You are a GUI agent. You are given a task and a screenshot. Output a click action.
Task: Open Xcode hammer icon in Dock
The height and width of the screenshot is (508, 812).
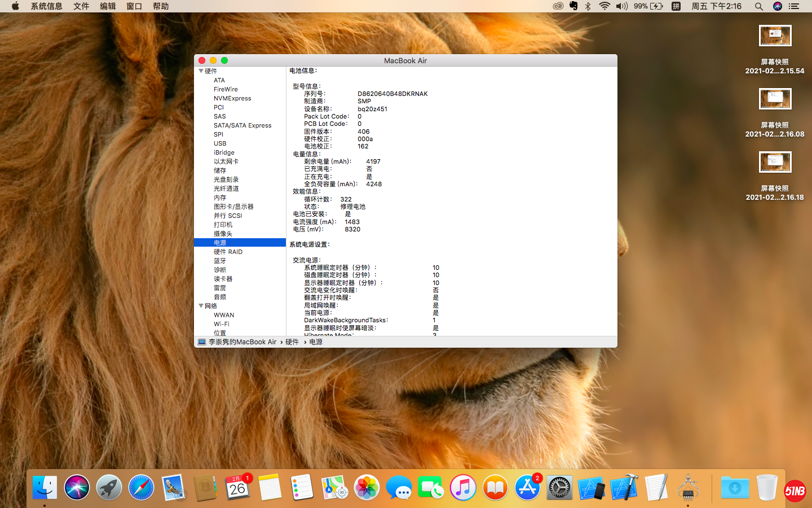click(x=624, y=488)
